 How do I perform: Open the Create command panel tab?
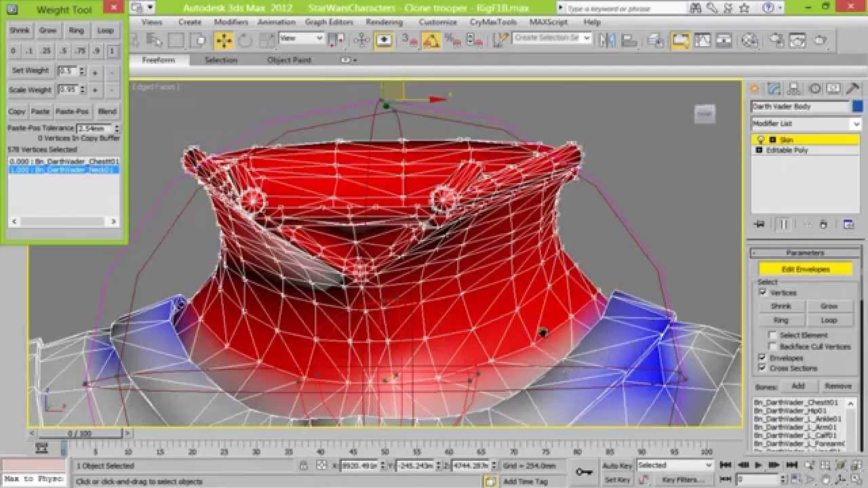pyautogui.click(x=754, y=89)
